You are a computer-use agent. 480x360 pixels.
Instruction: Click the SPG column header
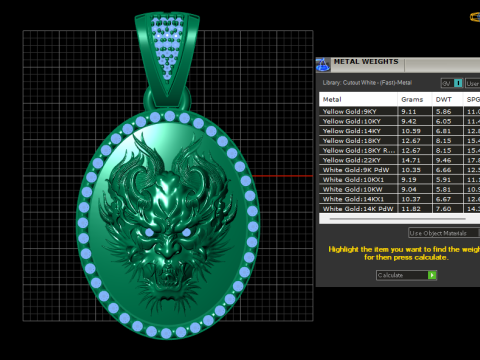click(472, 99)
